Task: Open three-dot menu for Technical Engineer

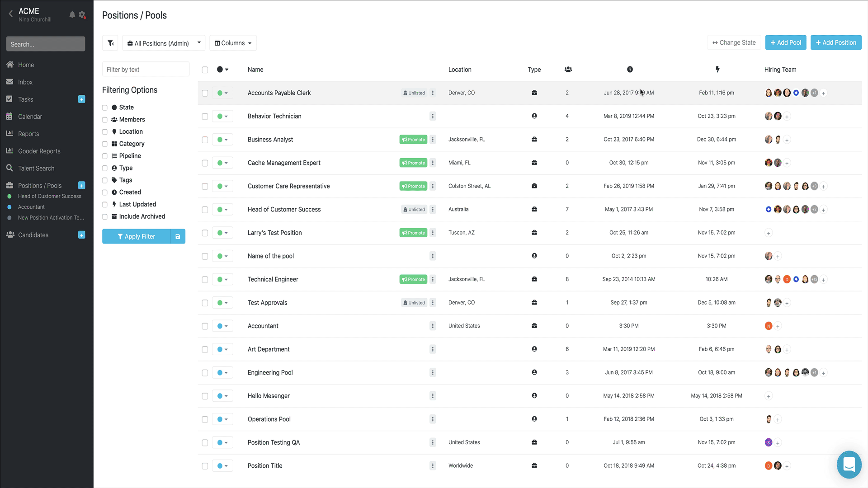Action: tap(433, 279)
